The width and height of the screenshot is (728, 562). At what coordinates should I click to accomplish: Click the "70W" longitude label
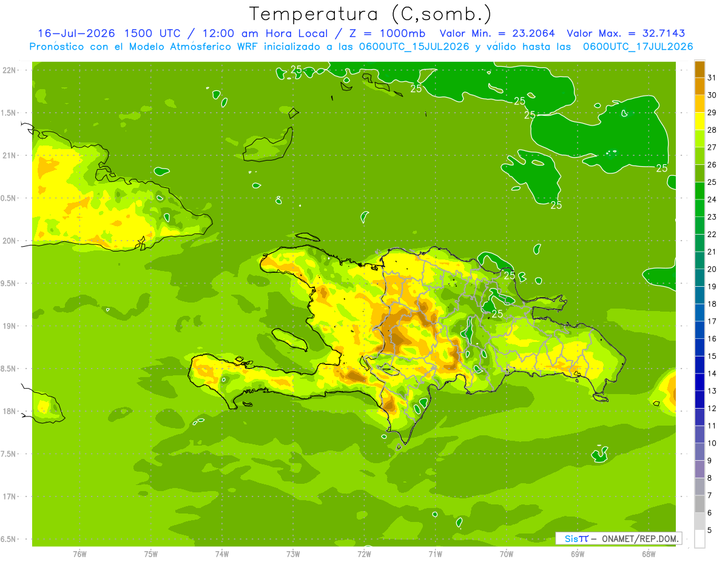tap(507, 554)
